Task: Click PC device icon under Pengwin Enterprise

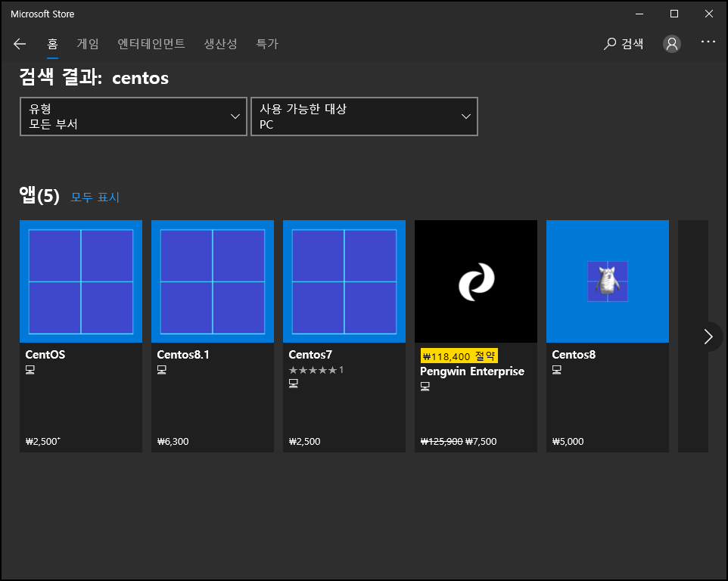Action: [x=425, y=386]
